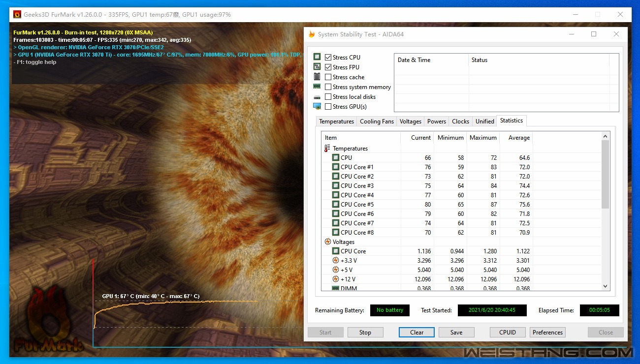Switch to the Temperatures tab
640x364 pixels.
tap(336, 121)
